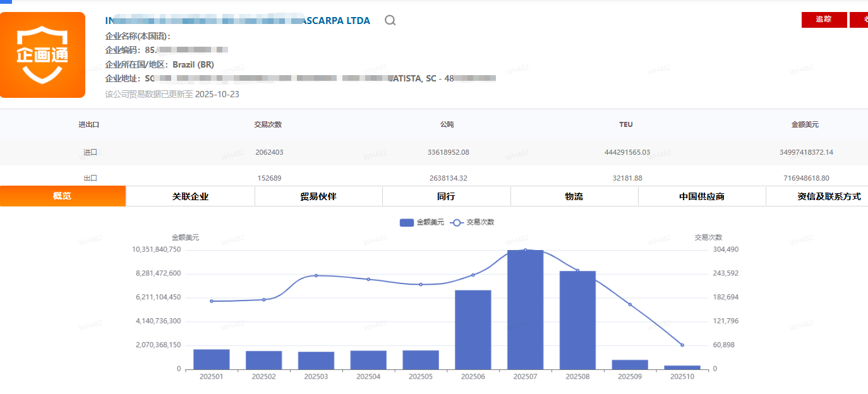View the 中国供应商 tab
868x394 pixels.
tap(701, 196)
